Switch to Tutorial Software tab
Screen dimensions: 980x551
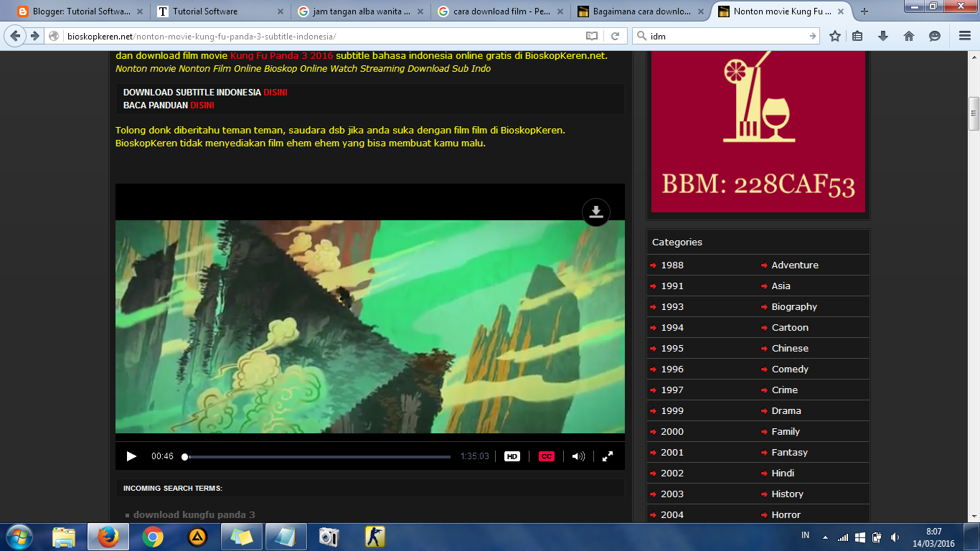(x=221, y=11)
